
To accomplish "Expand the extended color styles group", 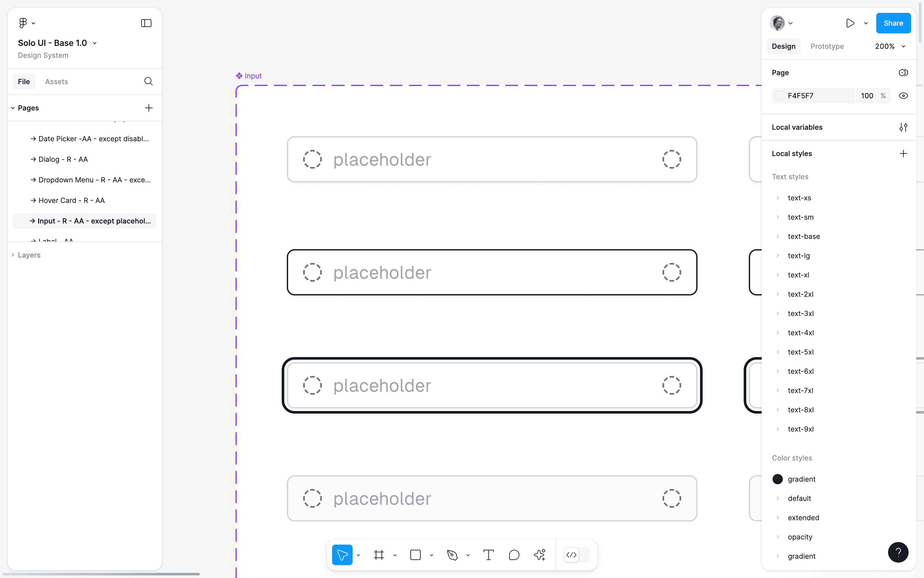I will 778,518.
